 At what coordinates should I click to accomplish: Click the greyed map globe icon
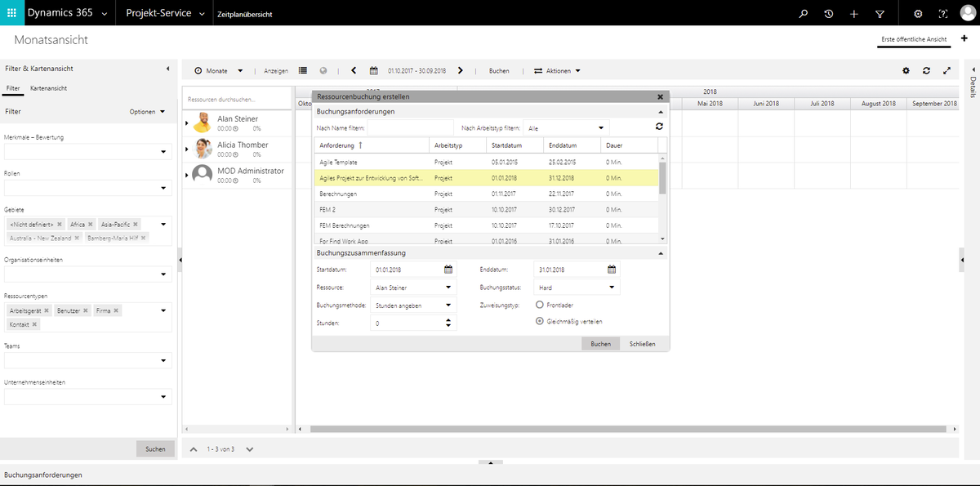(323, 71)
